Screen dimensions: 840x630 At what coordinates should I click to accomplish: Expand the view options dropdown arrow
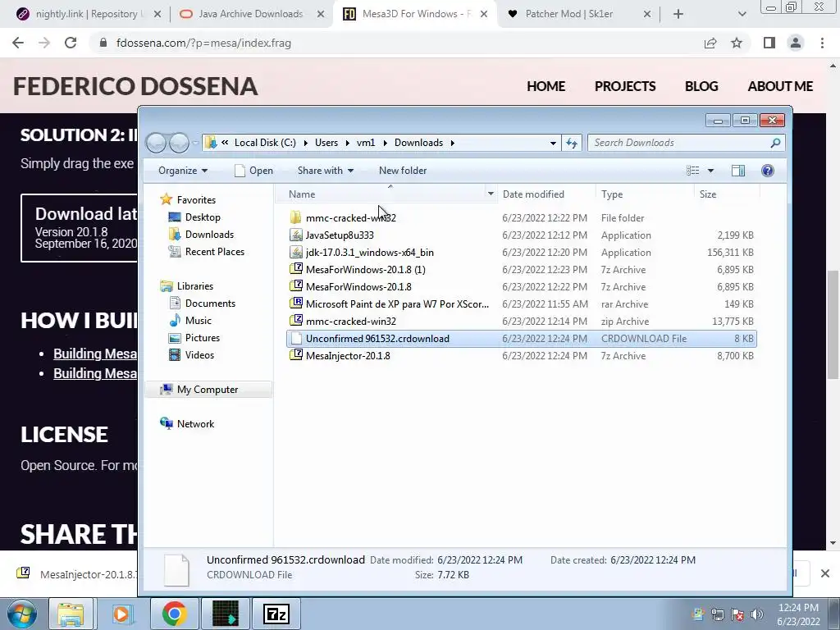click(711, 171)
